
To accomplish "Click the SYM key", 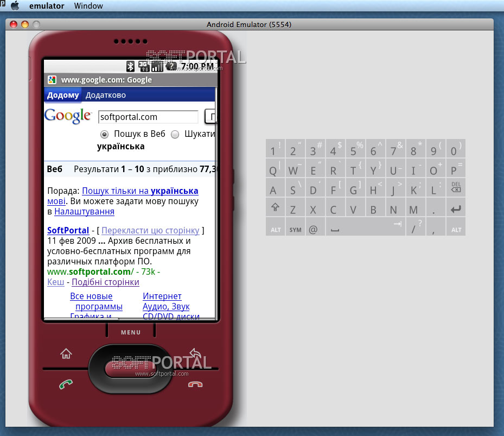I will (295, 226).
